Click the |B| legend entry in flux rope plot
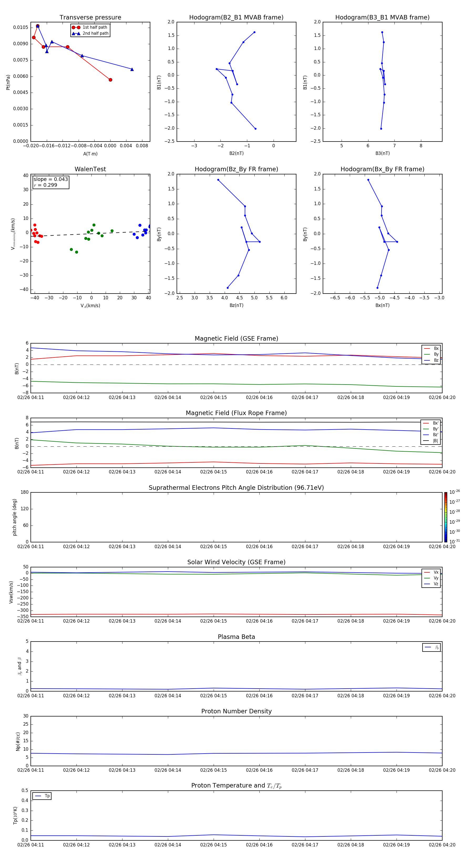 (x=431, y=441)
